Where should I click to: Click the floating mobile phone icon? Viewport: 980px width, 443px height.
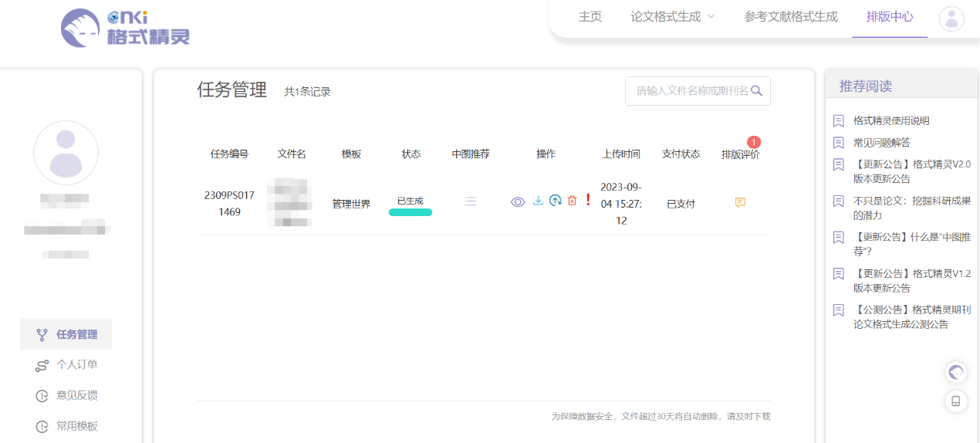pos(956,401)
